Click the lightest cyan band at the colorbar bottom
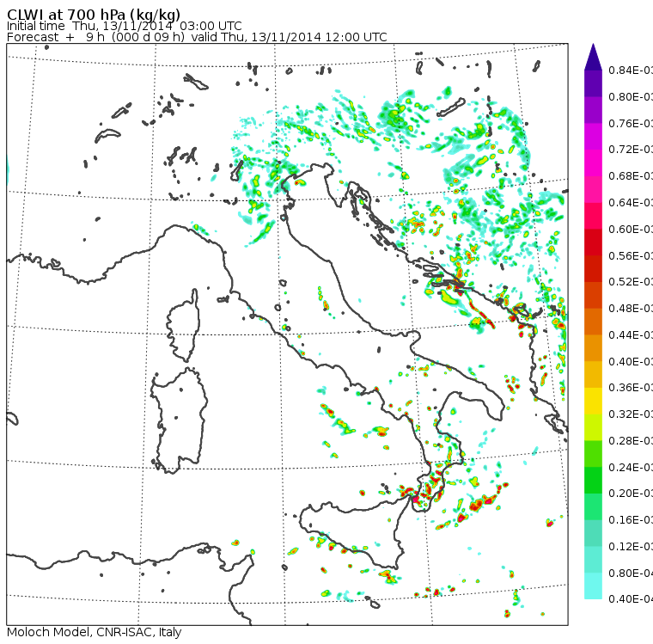 coord(593,586)
